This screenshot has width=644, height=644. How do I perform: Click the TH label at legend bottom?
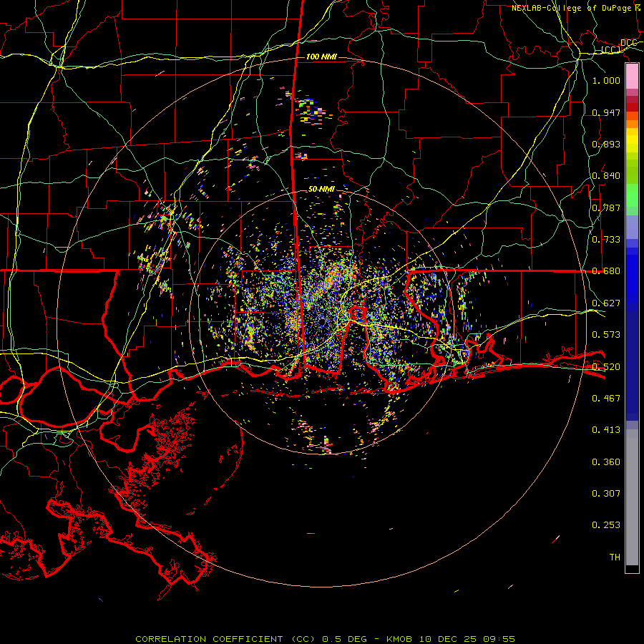point(615,557)
